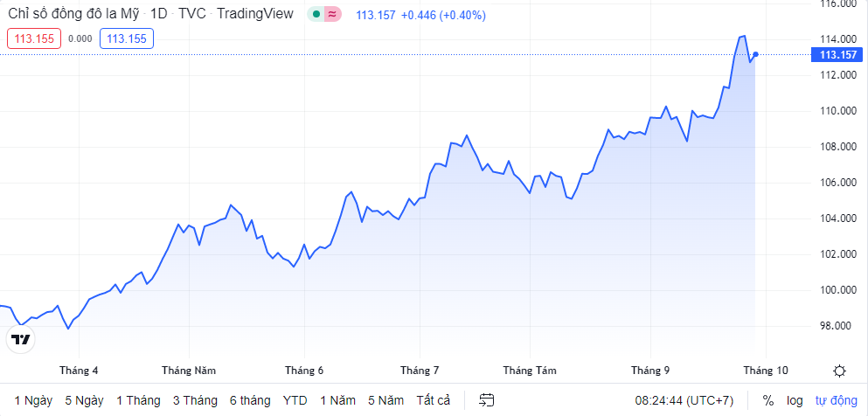This screenshot has height=416, width=868.
Task: Open chart settings gear icon
Action: pyautogui.click(x=839, y=371)
